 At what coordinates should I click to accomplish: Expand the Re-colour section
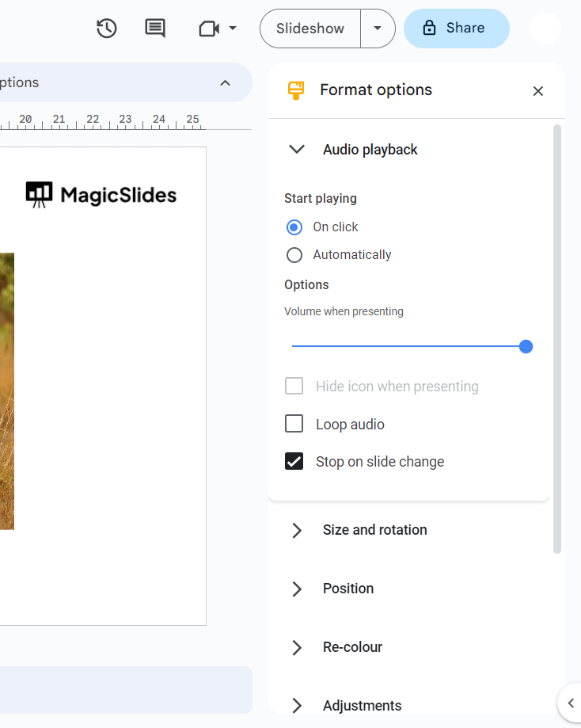click(x=297, y=647)
